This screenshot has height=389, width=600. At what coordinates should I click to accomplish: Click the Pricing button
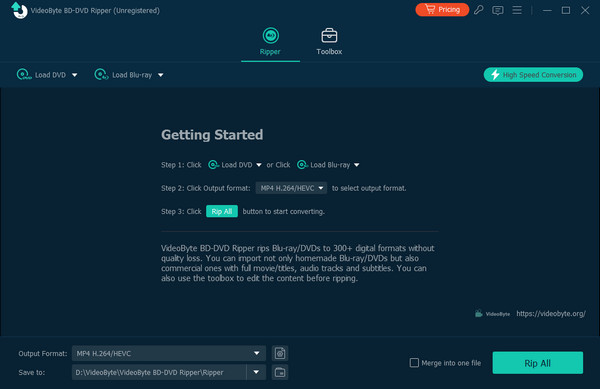pyautogui.click(x=442, y=10)
